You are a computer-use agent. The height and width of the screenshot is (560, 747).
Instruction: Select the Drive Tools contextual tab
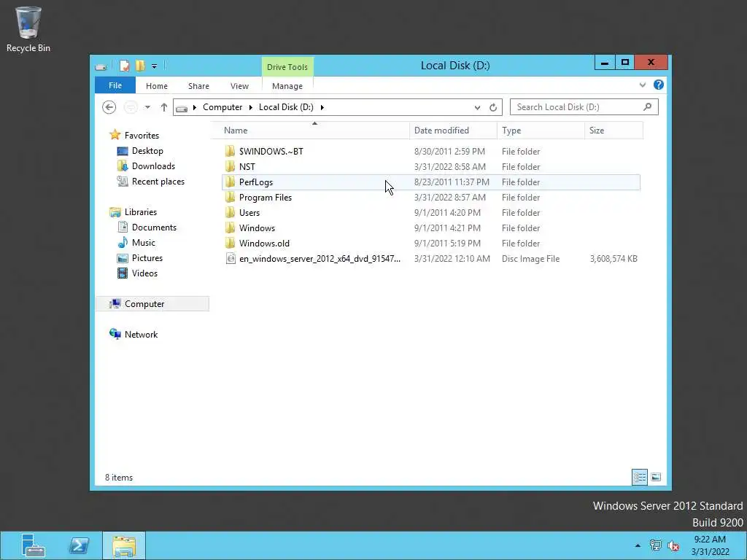coord(287,67)
